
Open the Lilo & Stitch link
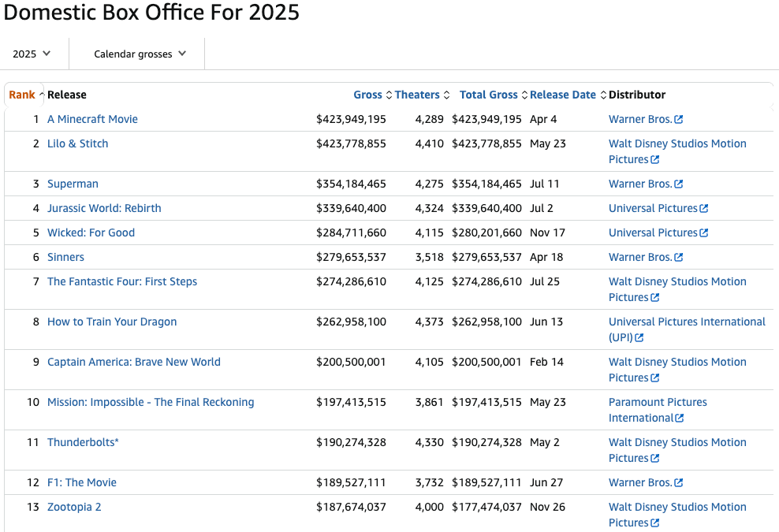[x=77, y=143]
